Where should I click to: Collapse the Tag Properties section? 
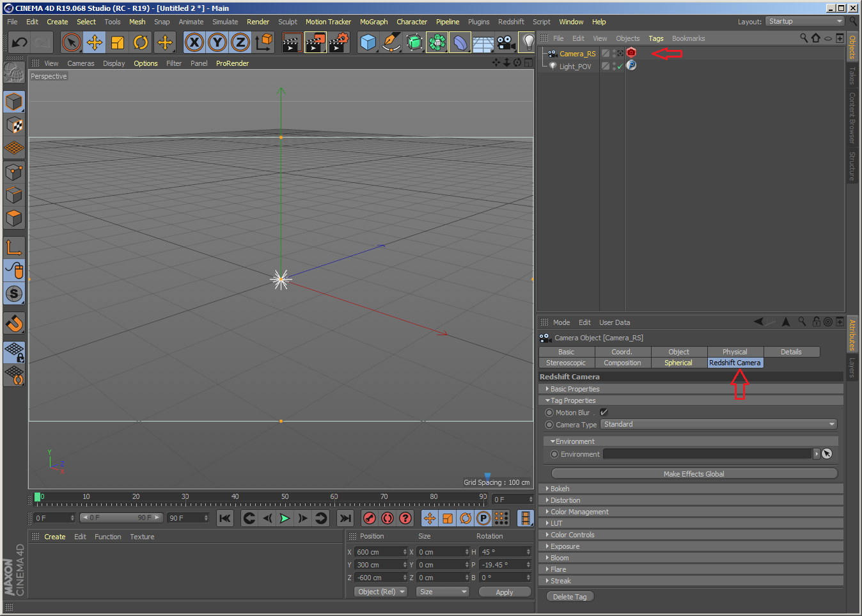(691, 400)
